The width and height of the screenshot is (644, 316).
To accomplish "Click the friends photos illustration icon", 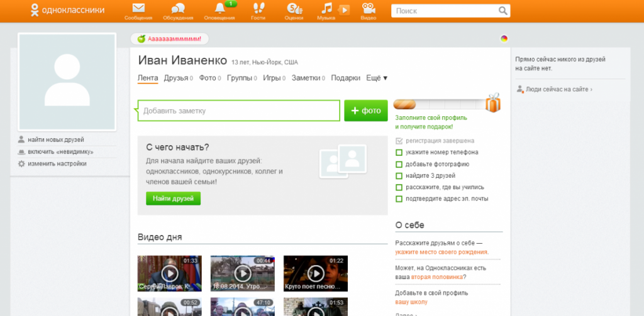I will 343,161.
